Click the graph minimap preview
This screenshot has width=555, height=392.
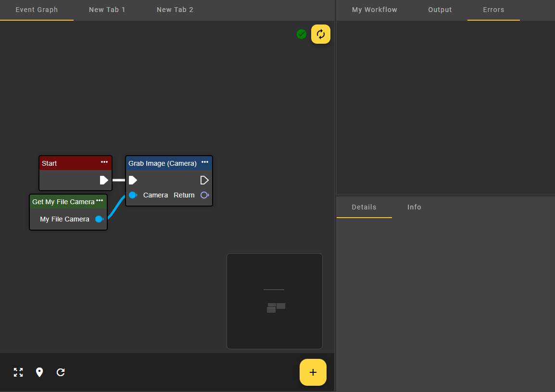click(x=275, y=301)
